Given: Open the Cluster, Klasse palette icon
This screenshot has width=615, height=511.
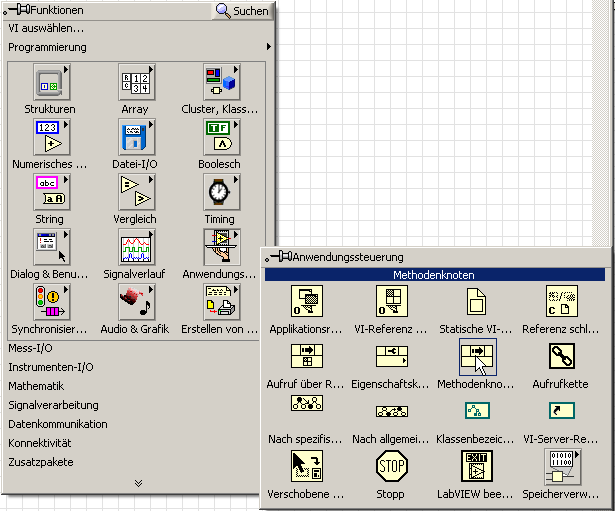Looking at the screenshot, I should 222,82.
